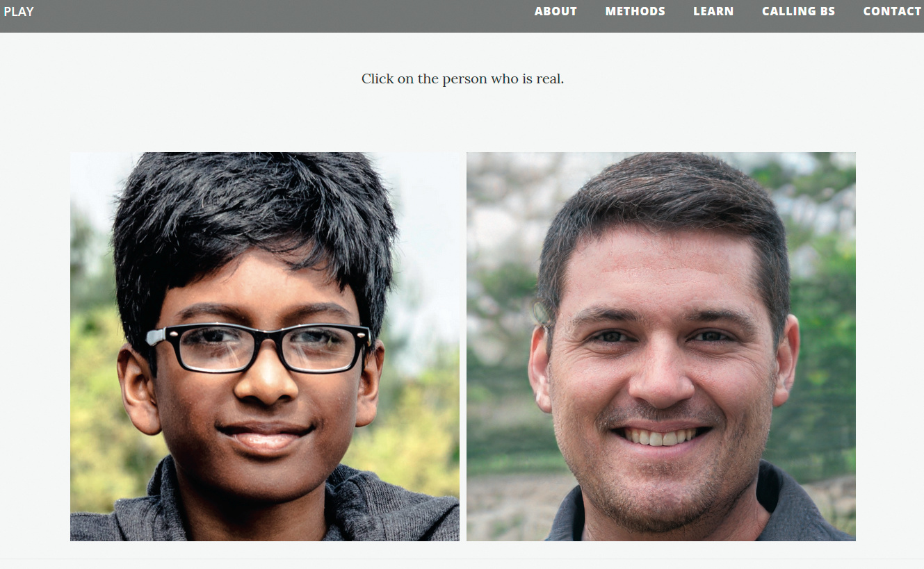This screenshot has height=569, width=924.
Task: Choose the left photo of person with glasses
Action: 265,347
